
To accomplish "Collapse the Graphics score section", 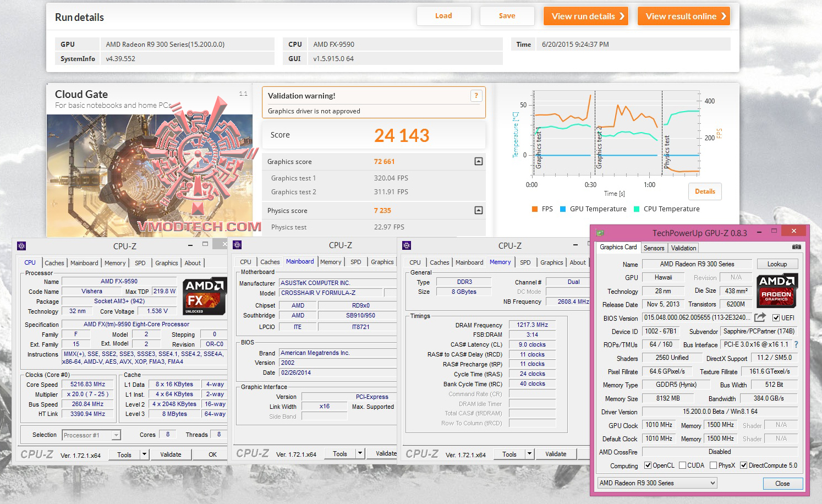I will click(479, 161).
